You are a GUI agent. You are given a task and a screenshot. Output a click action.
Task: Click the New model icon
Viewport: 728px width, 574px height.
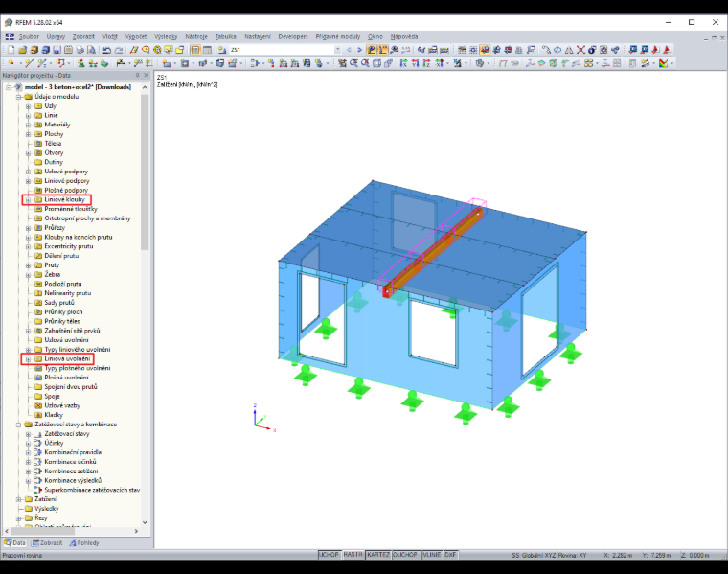pos(11,50)
